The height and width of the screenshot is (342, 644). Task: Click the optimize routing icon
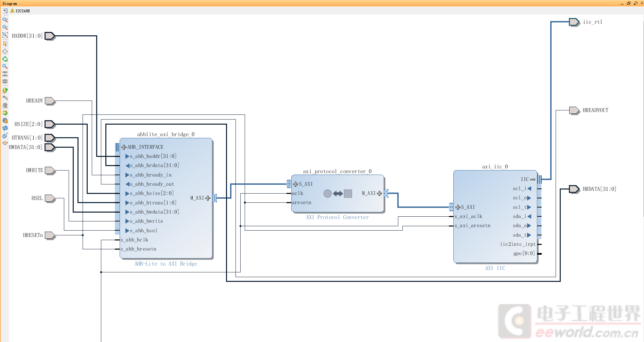(x=5, y=59)
